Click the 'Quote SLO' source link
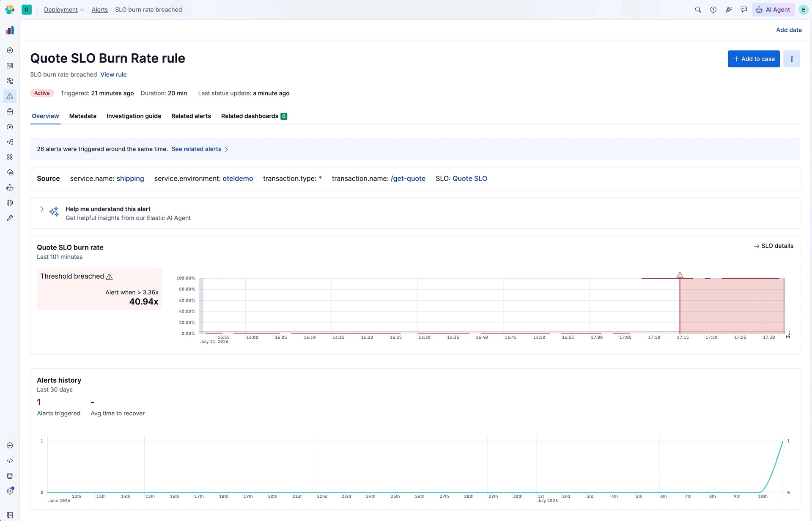Screen dimensions: 812x521 pos(470,178)
